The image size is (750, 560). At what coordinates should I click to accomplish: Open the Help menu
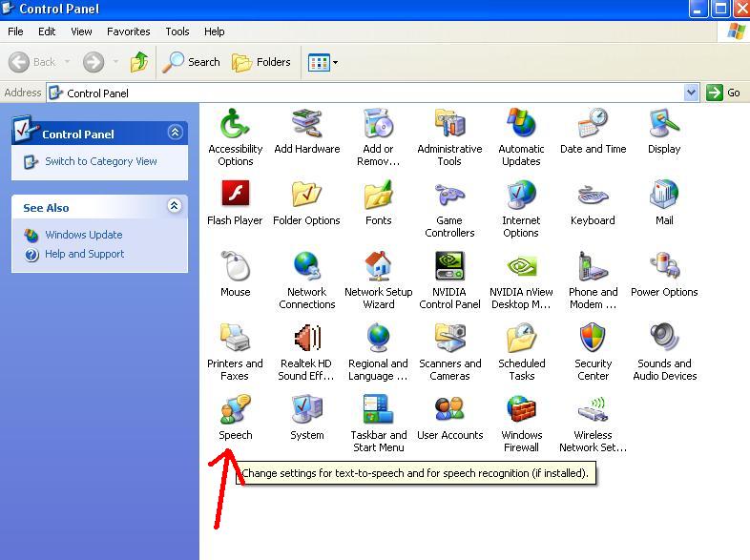[x=215, y=31]
